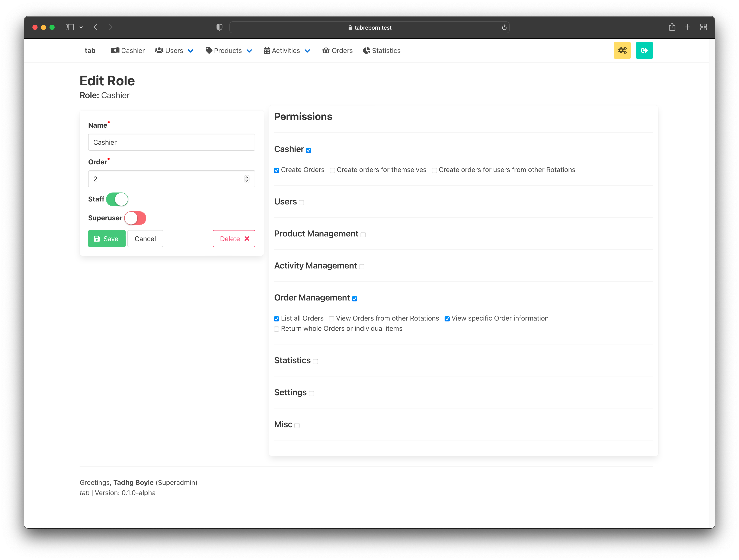Screen dimensions: 739x560
Task: Check 'Create orders for themselves' checkbox
Action: (x=332, y=170)
